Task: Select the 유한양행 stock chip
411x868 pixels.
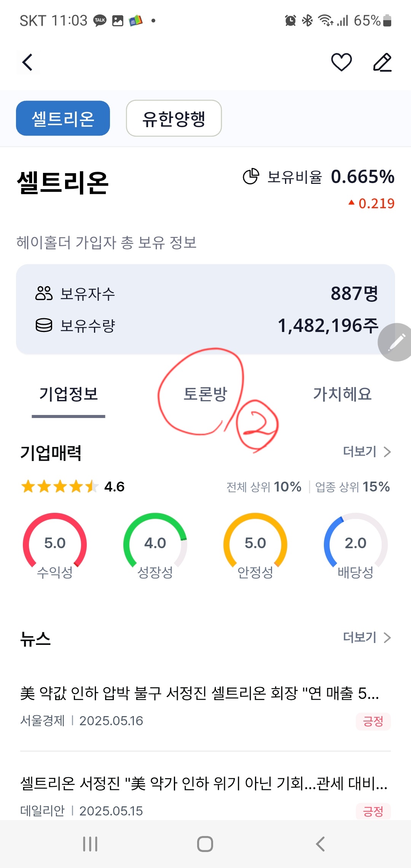Action: [x=174, y=118]
